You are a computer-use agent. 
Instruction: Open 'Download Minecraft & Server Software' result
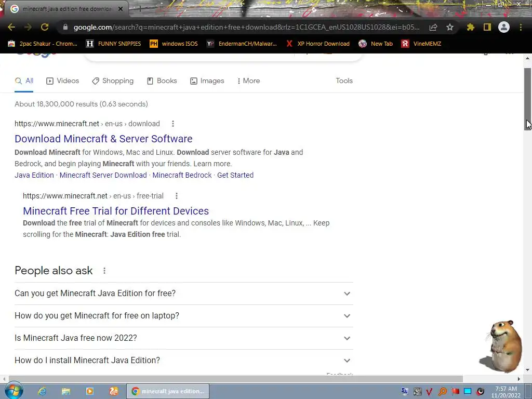[103, 139]
